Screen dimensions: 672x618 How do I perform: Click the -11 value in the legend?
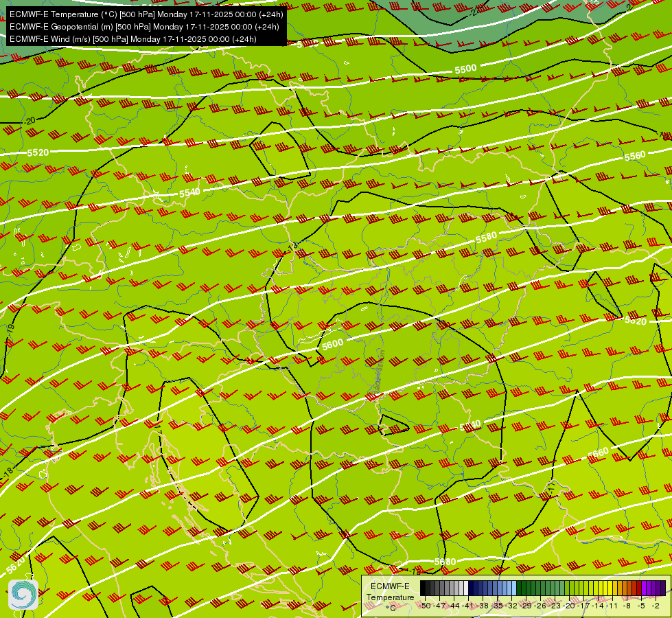tap(612, 606)
